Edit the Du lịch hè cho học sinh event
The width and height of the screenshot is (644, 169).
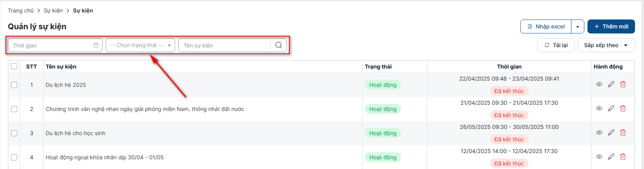[611, 132]
